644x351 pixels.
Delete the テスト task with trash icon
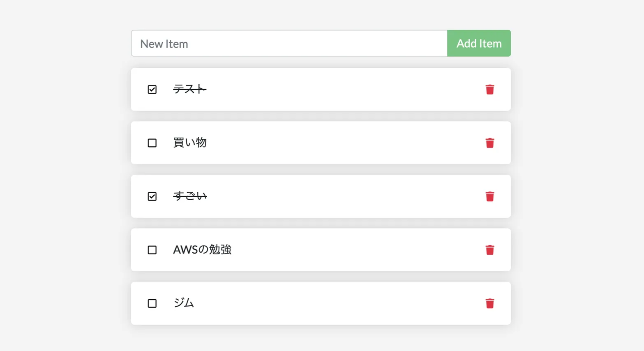point(489,90)
